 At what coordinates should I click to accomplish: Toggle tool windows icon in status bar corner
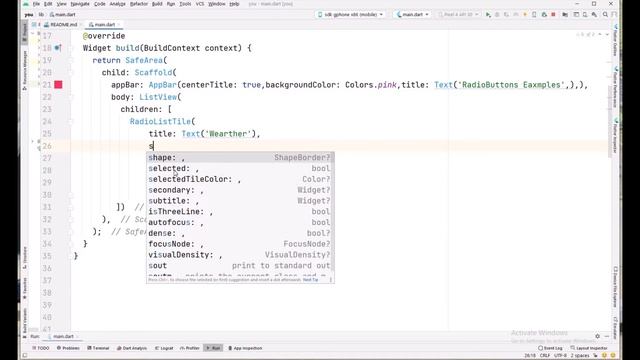coord(25,356)
